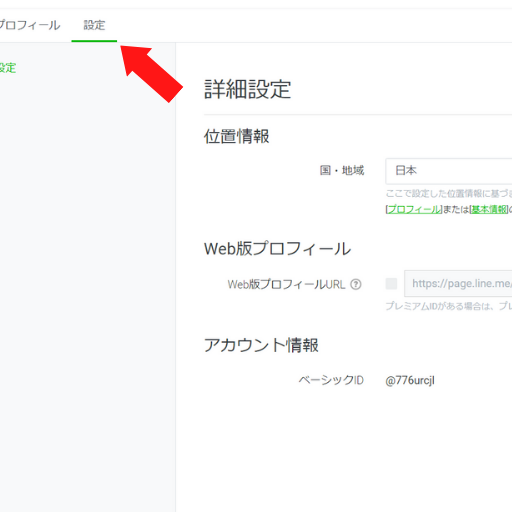Click the 位置情報 section heading
This screenshot has height=512, width=512.
(x=236, y=136)
